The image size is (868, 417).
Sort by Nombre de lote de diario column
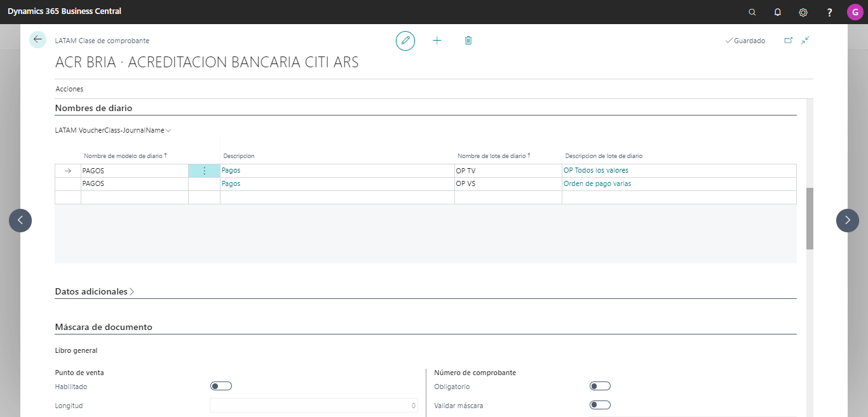click(494, 156)
